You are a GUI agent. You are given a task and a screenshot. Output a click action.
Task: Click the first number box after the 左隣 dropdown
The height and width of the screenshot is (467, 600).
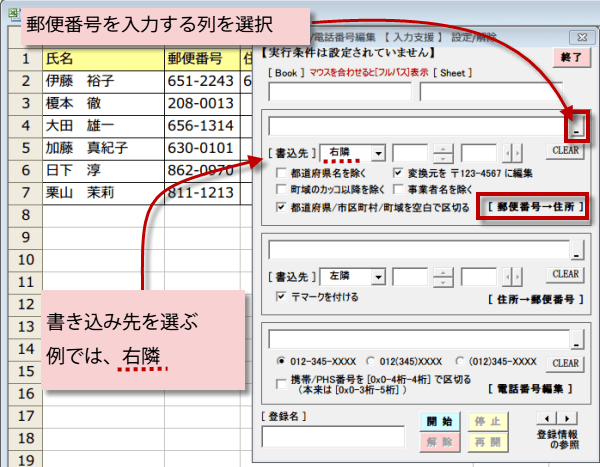pos(410,277)
